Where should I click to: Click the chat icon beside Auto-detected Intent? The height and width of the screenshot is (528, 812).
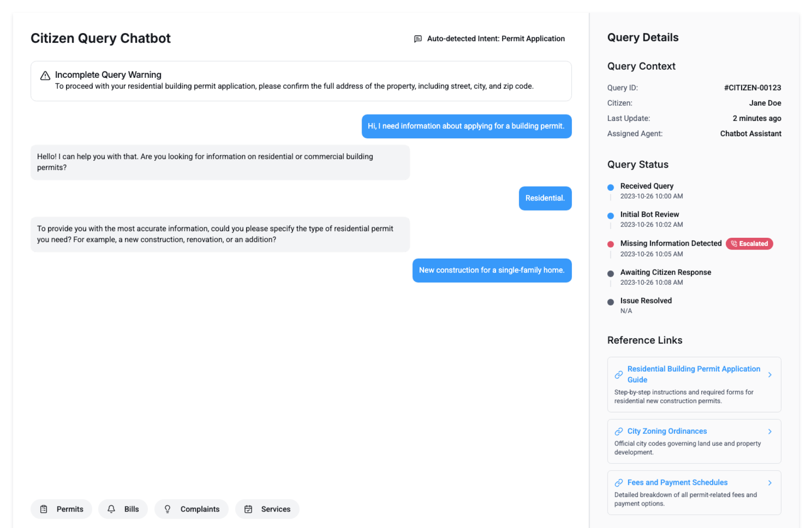pyautogui.click(x=418, y=39)
